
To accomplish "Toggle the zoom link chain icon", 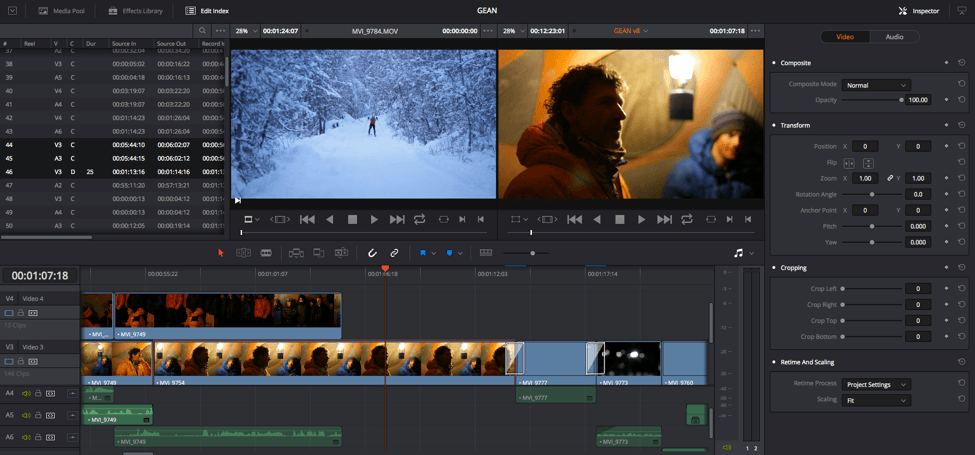I will (890, 178).
